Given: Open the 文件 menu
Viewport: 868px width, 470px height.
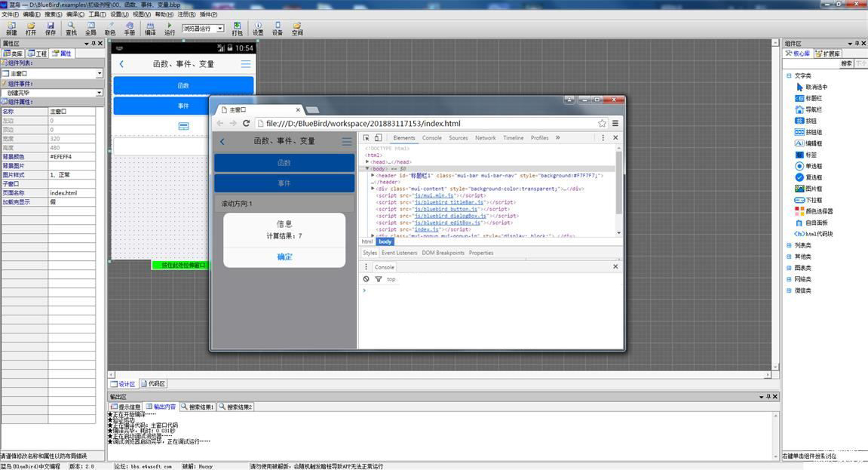Looking at the screenshot, I should tap(10, 14).
